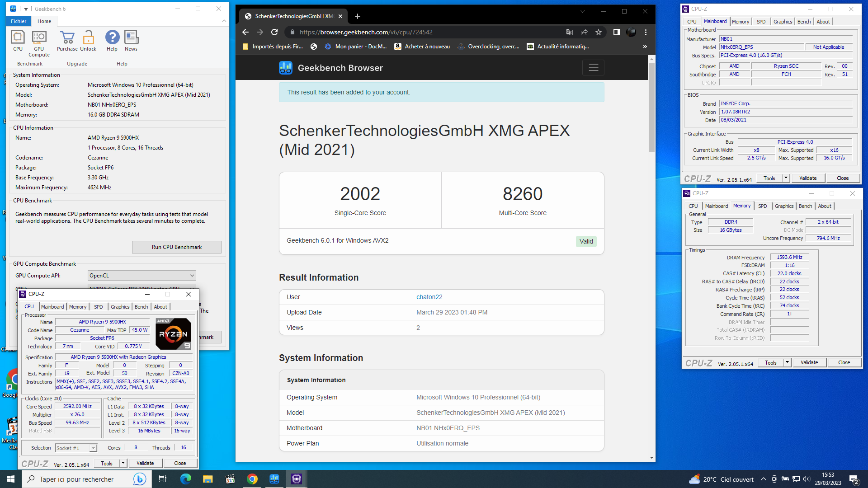Expand Tools arrow in Mainboard CPU-Z window
The height and width of the screenshot is (488, 868).
(x=786, y=178)
